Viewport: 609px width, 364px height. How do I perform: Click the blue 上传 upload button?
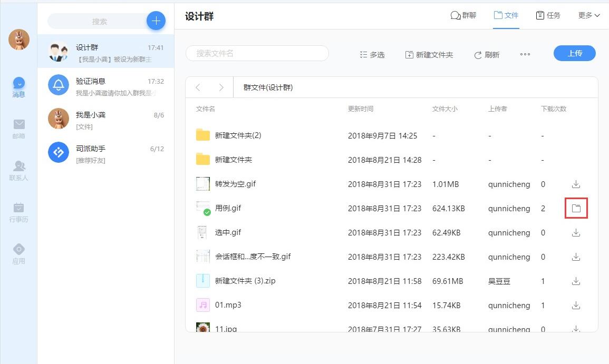click(574, 53)
